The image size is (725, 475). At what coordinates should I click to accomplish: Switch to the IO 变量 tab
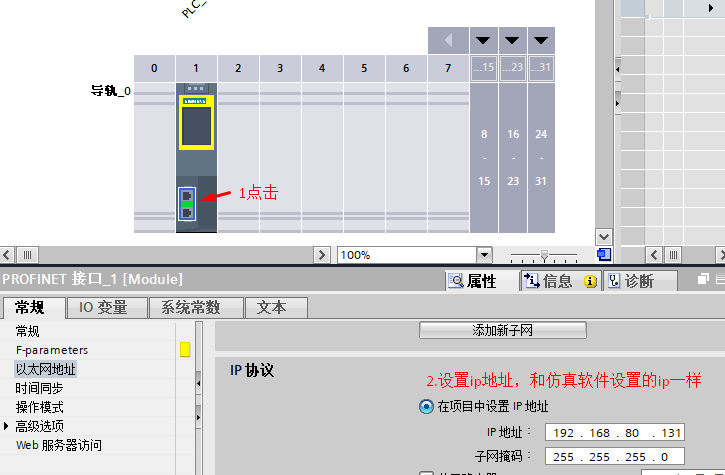[103, 307]
